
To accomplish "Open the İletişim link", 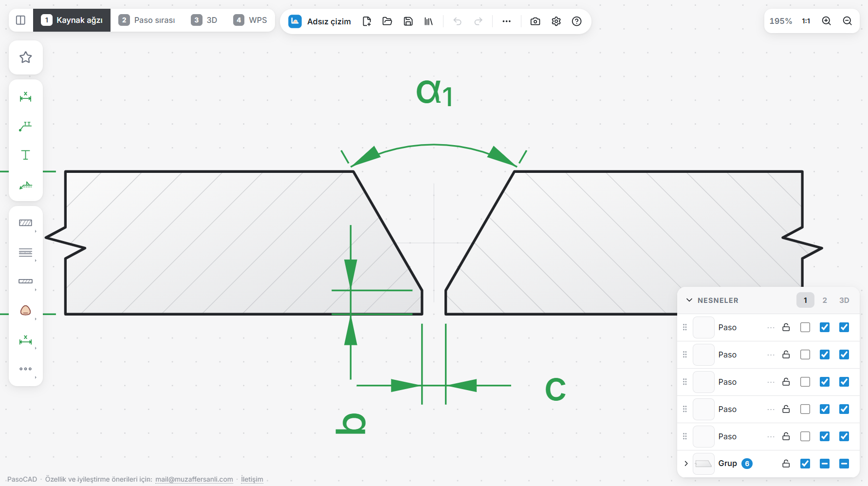I will 252,479.
